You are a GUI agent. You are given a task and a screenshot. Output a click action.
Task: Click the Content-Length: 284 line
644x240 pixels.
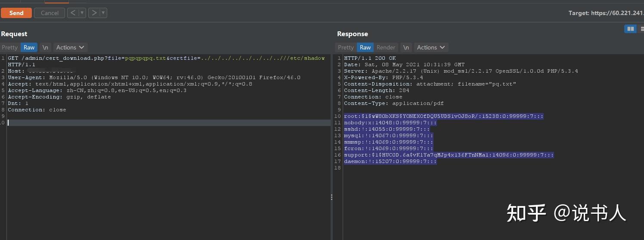coord(377,90)
